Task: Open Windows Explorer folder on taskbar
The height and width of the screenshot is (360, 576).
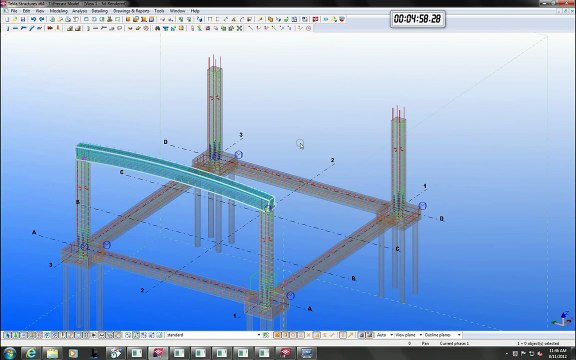Action: coord(52,353)
